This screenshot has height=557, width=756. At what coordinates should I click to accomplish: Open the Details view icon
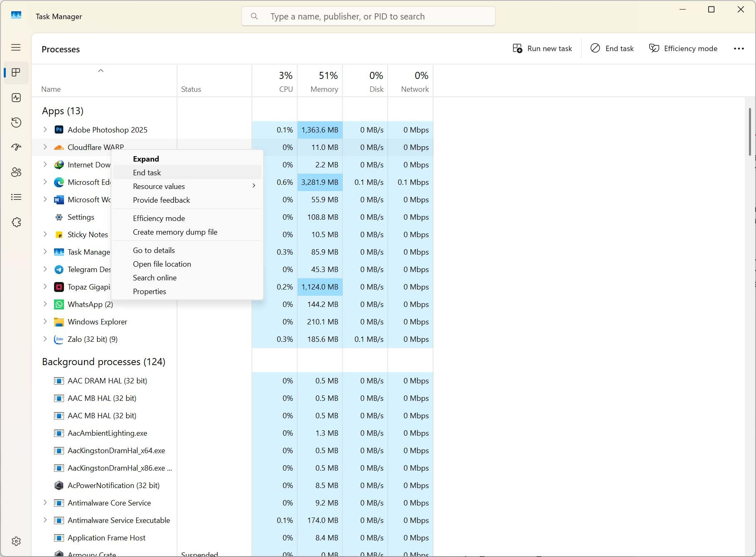pos(16,197)
